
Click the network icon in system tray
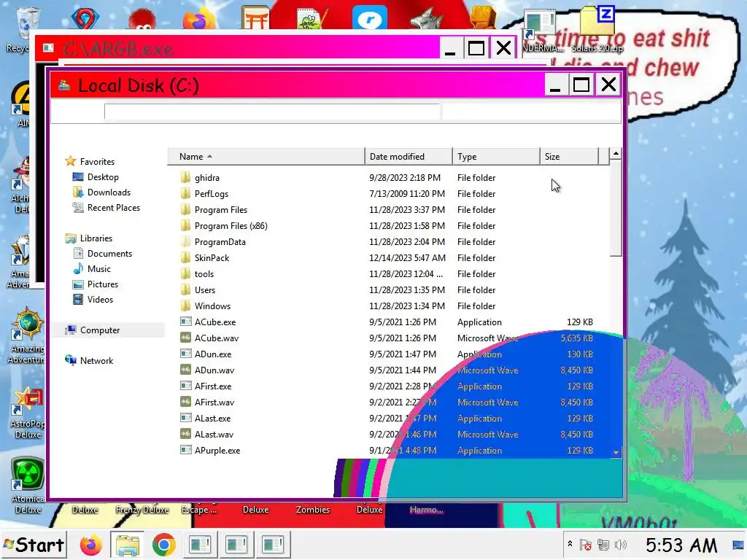coord(603,545)
